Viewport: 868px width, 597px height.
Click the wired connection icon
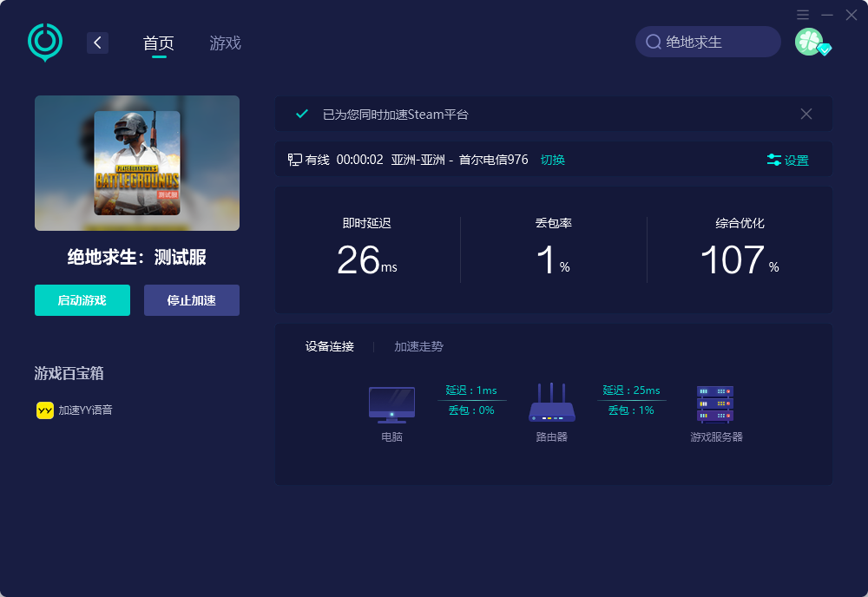pos(294,160)
